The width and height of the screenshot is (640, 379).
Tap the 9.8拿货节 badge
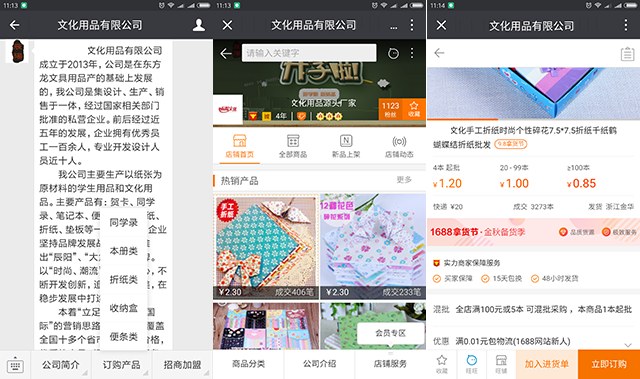[511, 144]
